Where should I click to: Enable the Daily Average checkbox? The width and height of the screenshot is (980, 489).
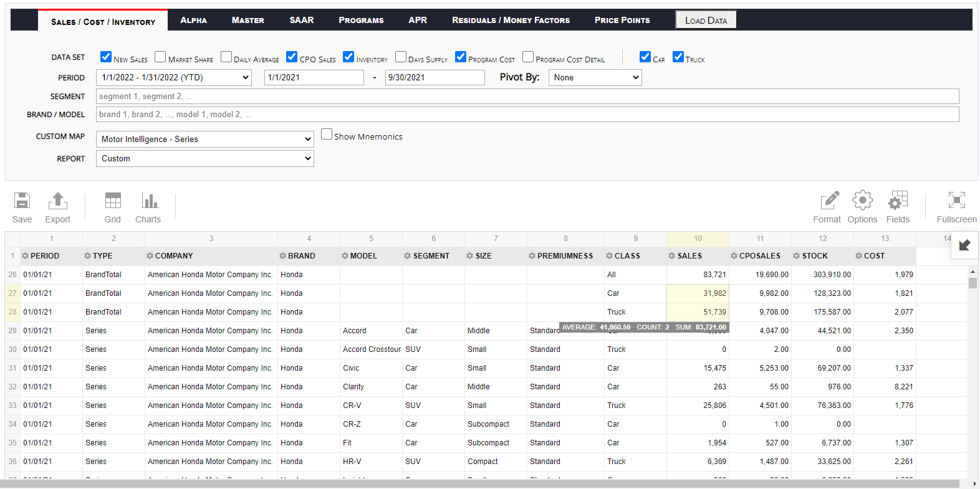click(226, 57)
